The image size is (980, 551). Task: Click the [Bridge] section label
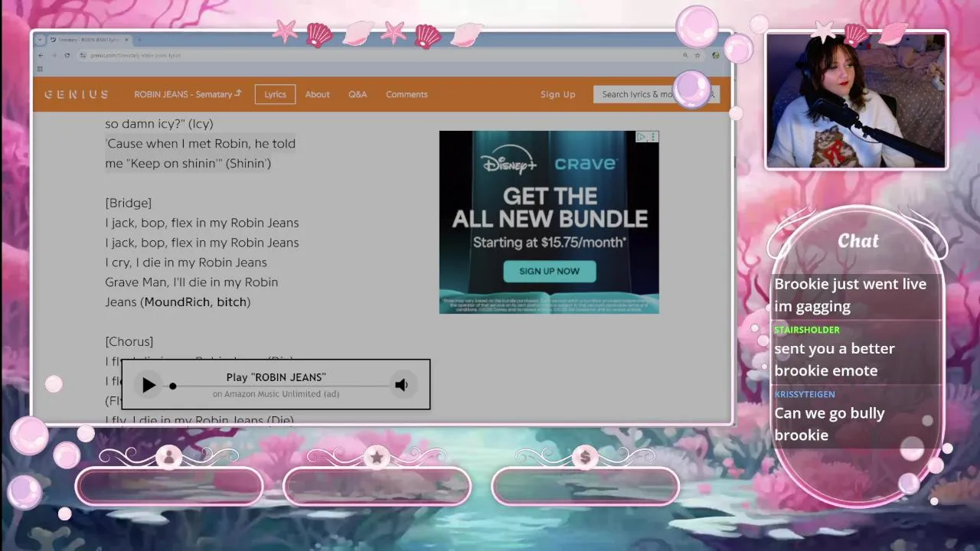(128, 203)
